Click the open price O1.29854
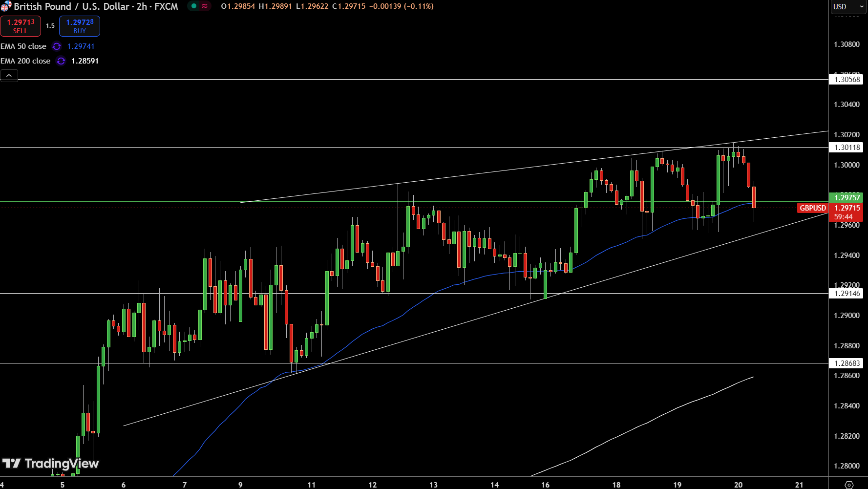This screenshot has width=868, height=489. pyautogui.click(x=238, y=6)
